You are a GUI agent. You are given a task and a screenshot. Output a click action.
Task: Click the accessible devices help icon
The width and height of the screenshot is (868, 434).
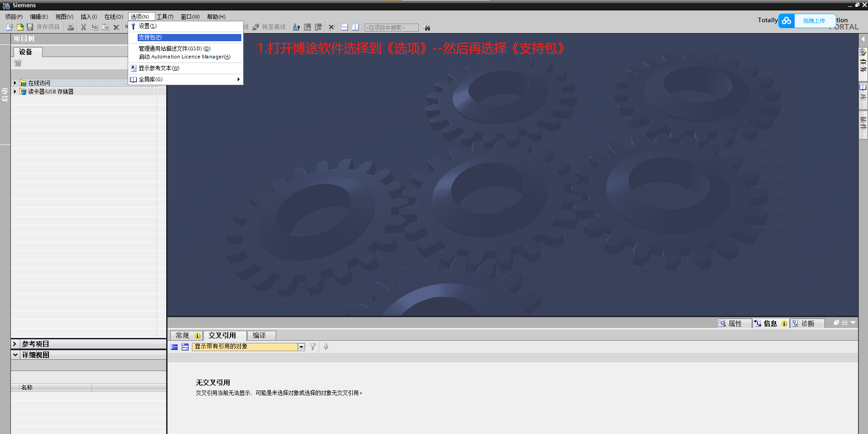coord(296,27)
